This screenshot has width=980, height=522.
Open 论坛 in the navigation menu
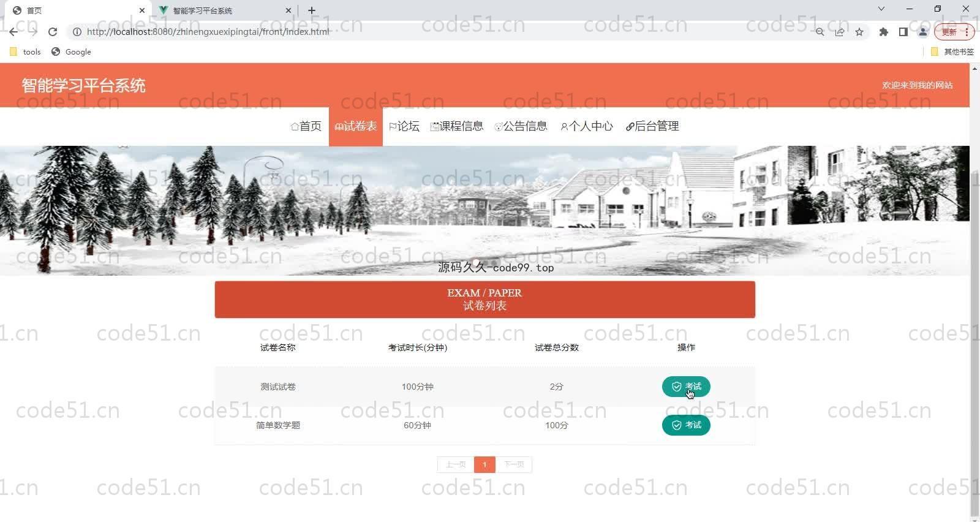404,126
